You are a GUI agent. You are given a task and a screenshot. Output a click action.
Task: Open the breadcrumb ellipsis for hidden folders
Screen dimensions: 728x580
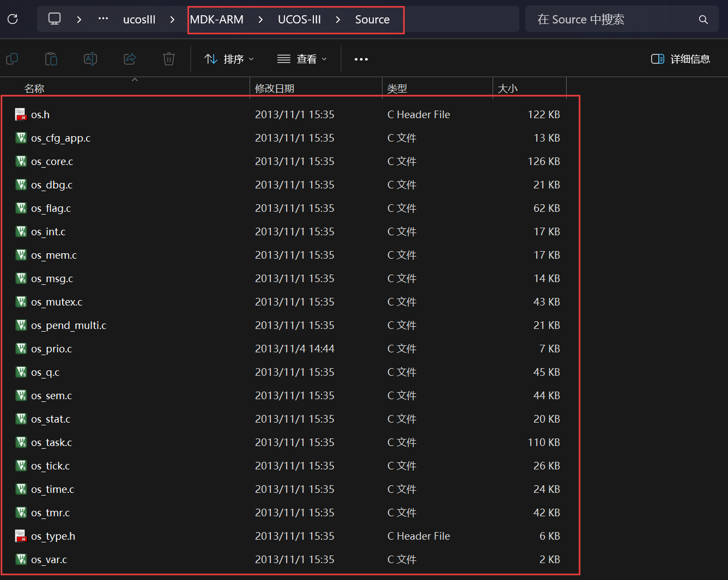coord(103,19)
